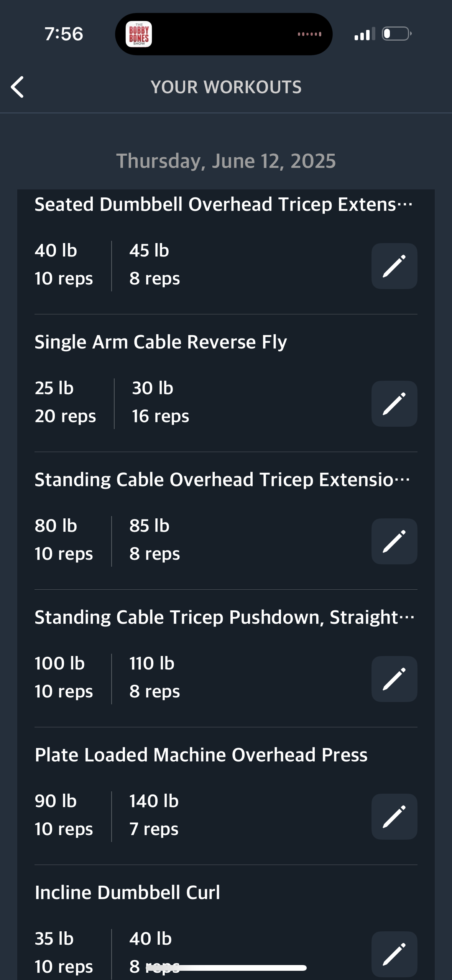Image resolution: width=452 pixels, height=980 pixels.
Task: Edit Standing Cable Tricep Pushdown sets
Action: (x=394, y=679)
